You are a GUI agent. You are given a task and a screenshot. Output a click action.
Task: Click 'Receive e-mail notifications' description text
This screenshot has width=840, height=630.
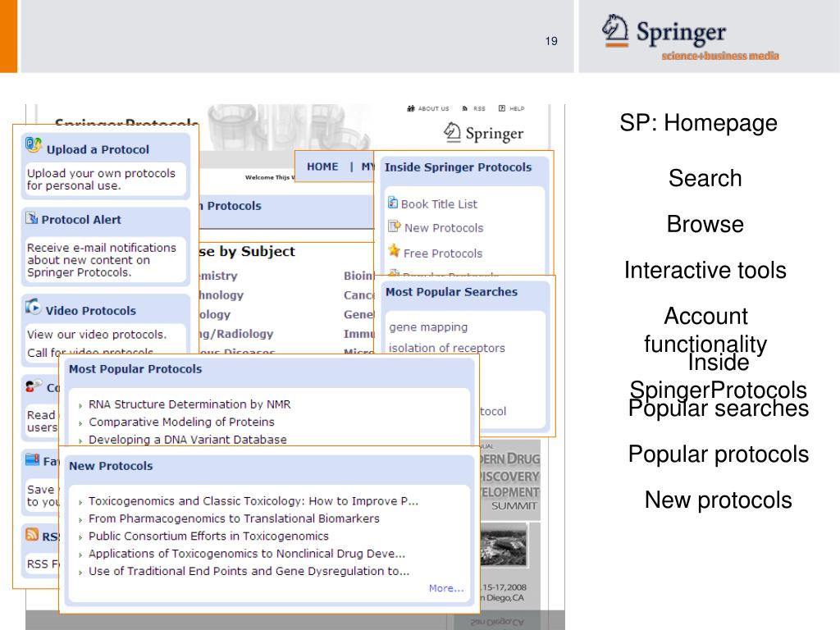[101, 260]
